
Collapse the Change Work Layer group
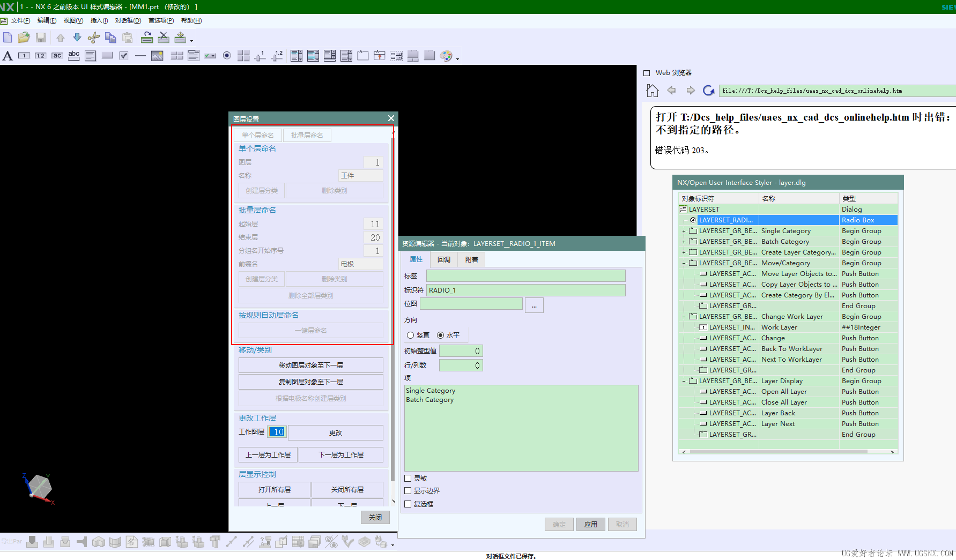click(x=684, y=317)
